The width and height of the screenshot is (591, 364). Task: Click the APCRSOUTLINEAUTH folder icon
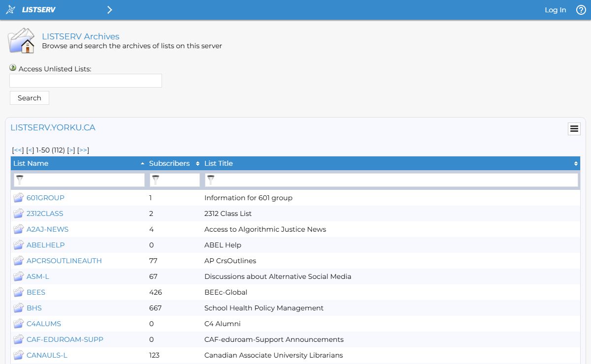pyautogui.click(x=19, y=261)
